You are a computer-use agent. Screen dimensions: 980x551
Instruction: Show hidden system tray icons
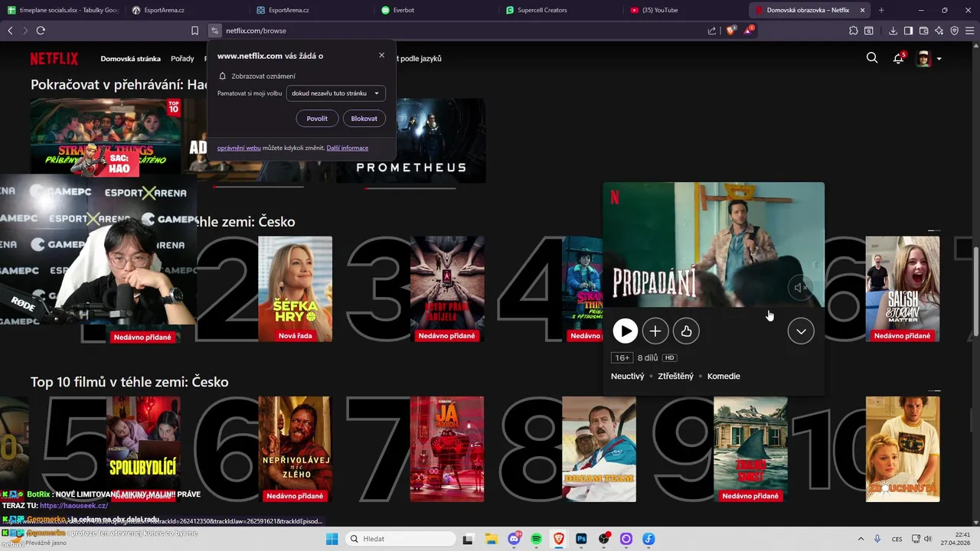[x=861, y=539]
